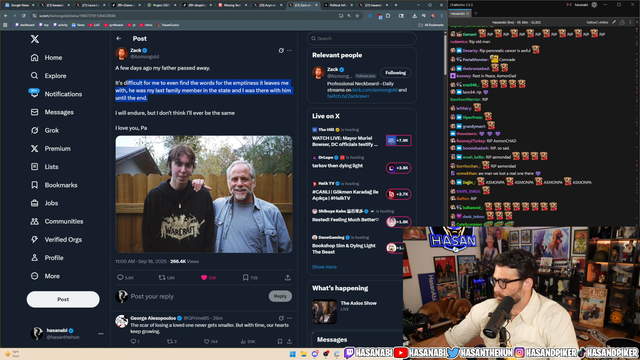The height and width of the screenshot is (360, 640).
Task: Click the share icon on Zack's post
Action: [x=288, y=278]
